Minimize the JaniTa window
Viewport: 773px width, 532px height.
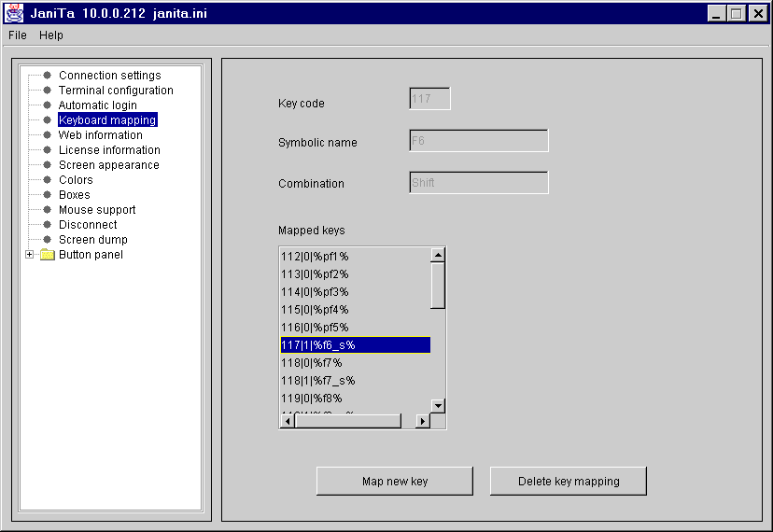[716, 13]
